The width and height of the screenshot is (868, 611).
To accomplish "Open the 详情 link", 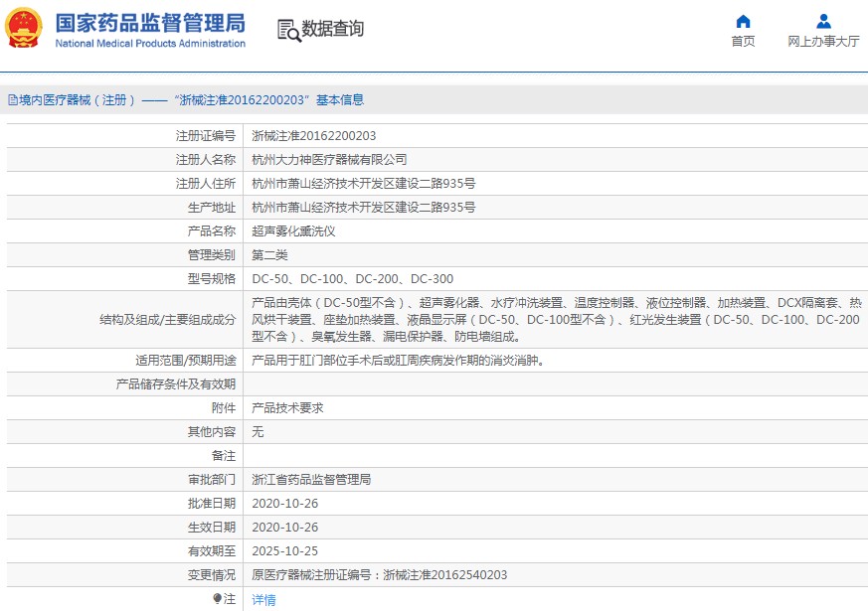I will [x=263, y=599].
